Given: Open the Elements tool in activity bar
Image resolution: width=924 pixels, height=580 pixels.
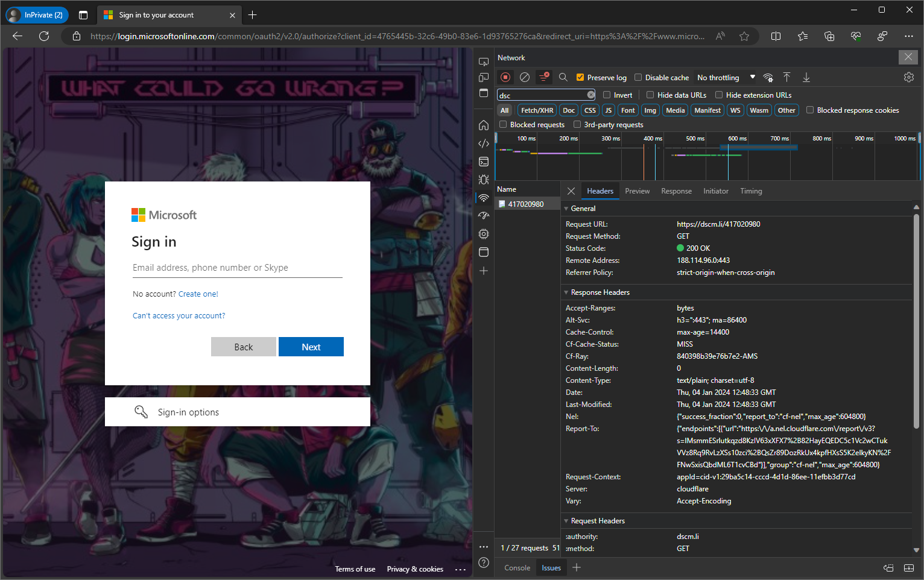Looking at the screenshot, I should point(483,143).
